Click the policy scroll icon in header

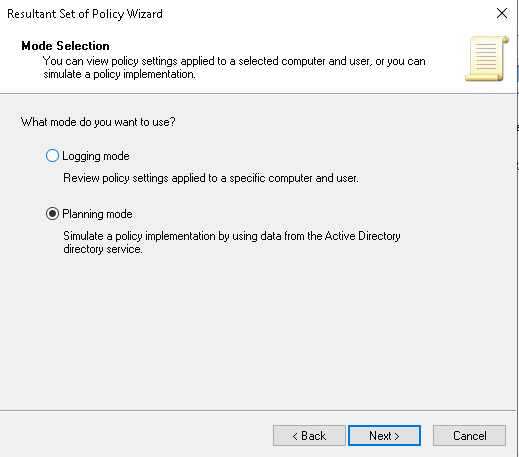point(487,58)
